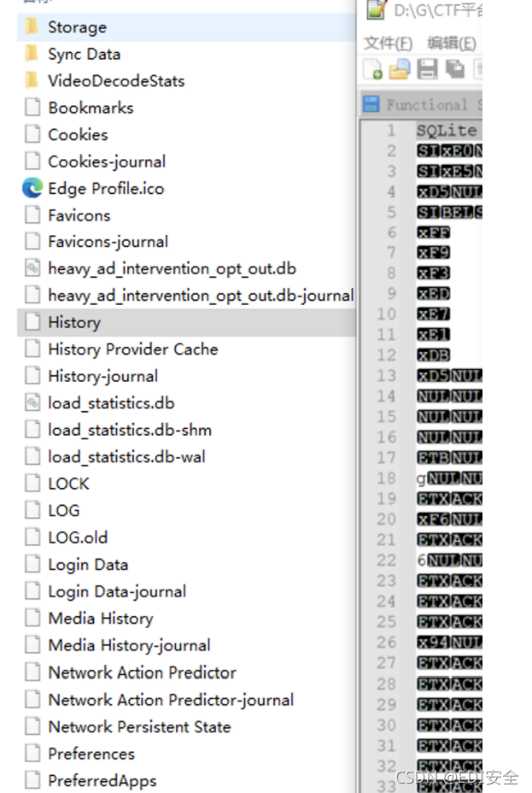The width and height of the screenshot is (532, 793).
Task: Click the file icon beside Media History
Action: click(32, 618)
